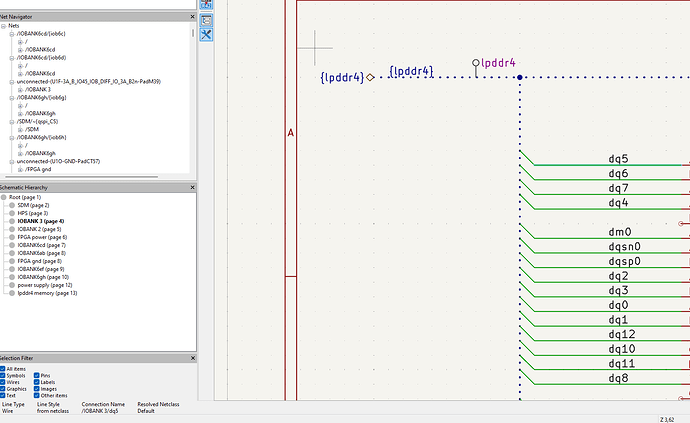Toggle the Other items checkbox
The width and height of the screenshot is (690, 423).
[37, 395]
